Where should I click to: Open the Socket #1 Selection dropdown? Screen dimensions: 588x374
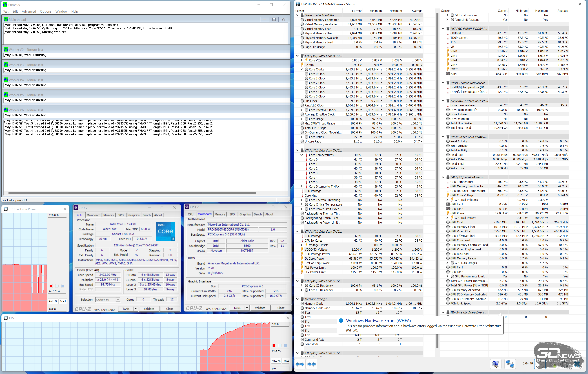click(x=118, y=300)
